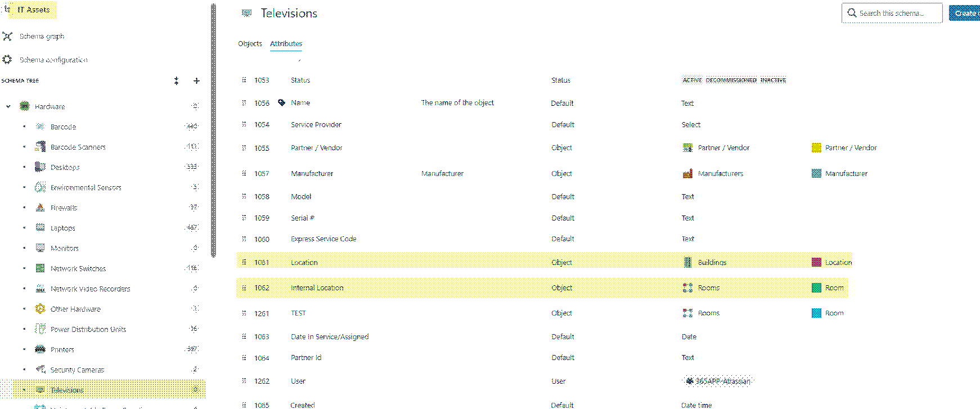Click the purple Location reference swatch
Image resolution: width=980 pixels, height=409 pixels.
pos(816,262)
